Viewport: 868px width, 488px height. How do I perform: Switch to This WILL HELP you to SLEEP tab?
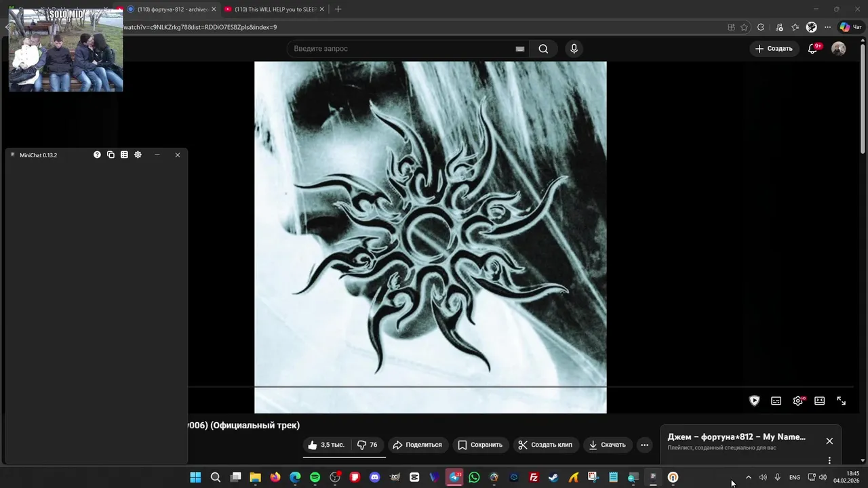click(275, 9)
